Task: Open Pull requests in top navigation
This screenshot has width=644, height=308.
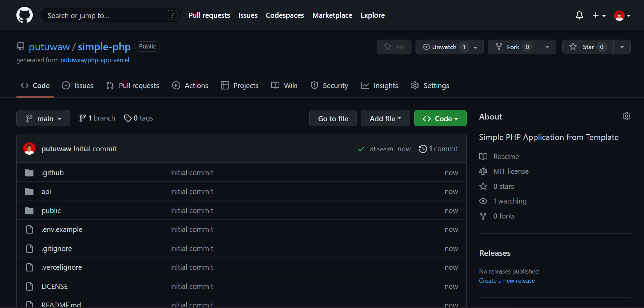Action: point(209,15)
